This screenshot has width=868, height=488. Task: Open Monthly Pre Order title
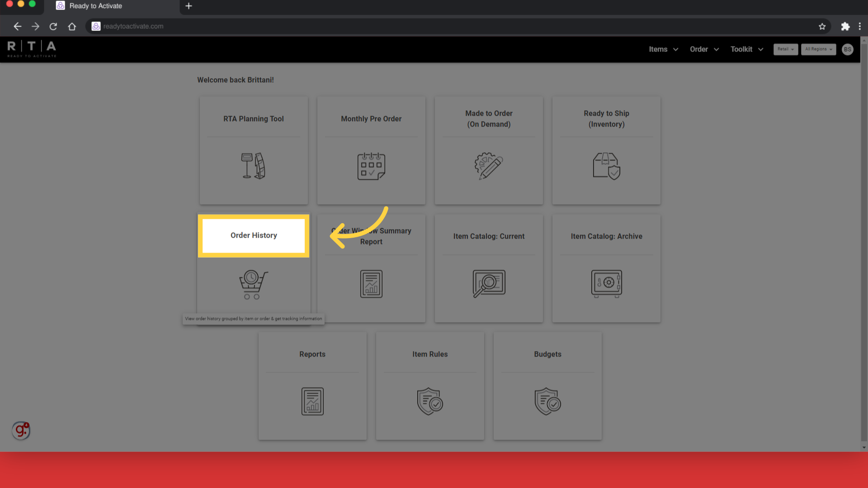(371, 119)
